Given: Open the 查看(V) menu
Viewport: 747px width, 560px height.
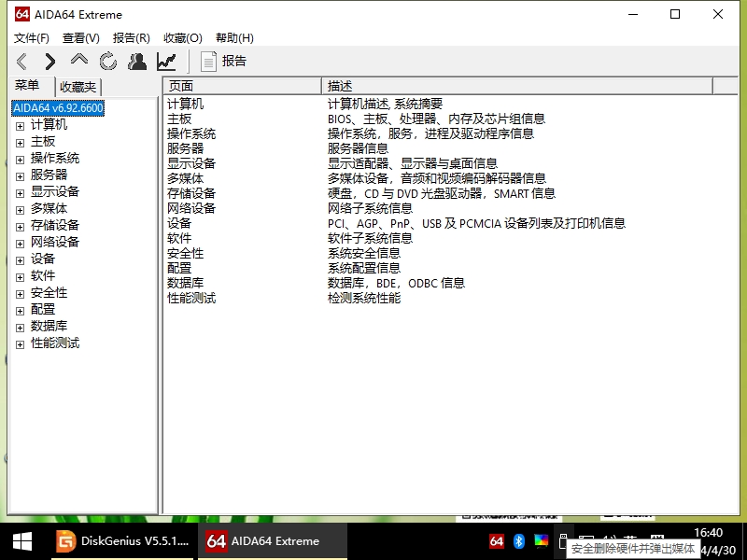Looking at the screenshot, I should point(81,38).
